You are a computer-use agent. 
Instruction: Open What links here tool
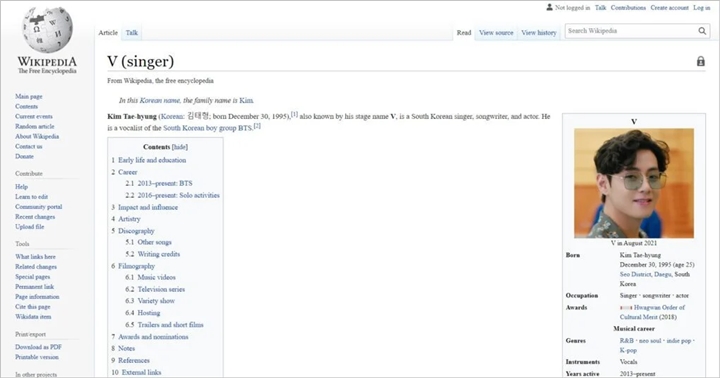click(x=35, y=257)
